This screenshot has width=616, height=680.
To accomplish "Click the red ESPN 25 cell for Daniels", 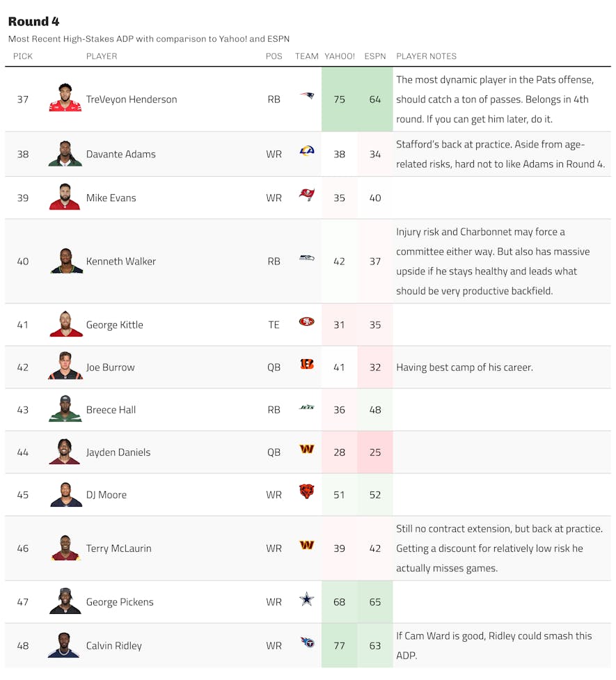I will point(374,452).
